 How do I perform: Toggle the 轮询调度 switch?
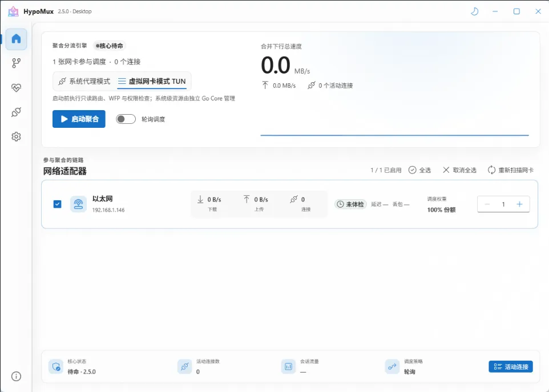pyautogui.click(x=126, y=119)
